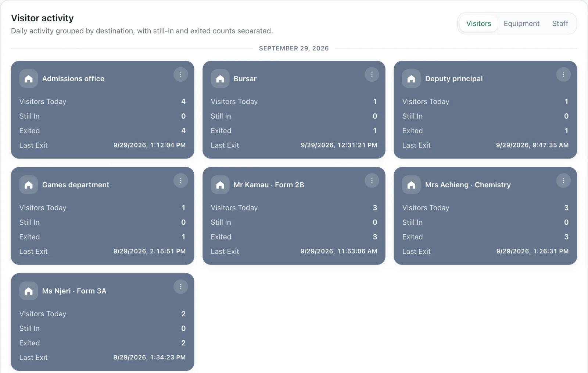This screenshot has width=588, height=373.
Task: Click the last exit time 9:47:35 AM
Action: pos(532,145)
